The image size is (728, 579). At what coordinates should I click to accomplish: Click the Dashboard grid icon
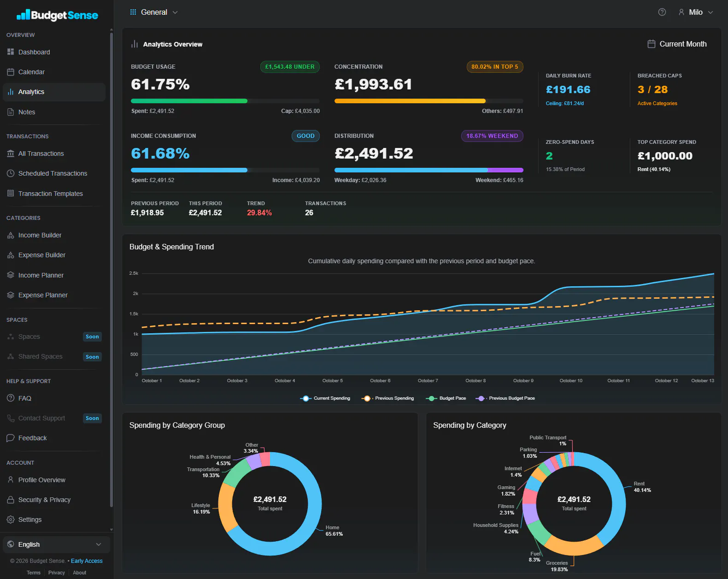click(11, 52)
